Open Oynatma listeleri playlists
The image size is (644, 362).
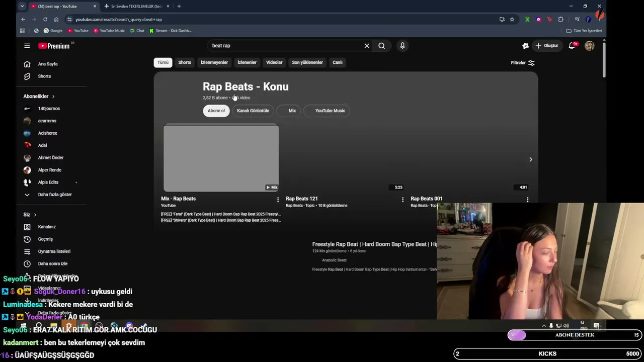pyautogui.click(x=54, y=251)
